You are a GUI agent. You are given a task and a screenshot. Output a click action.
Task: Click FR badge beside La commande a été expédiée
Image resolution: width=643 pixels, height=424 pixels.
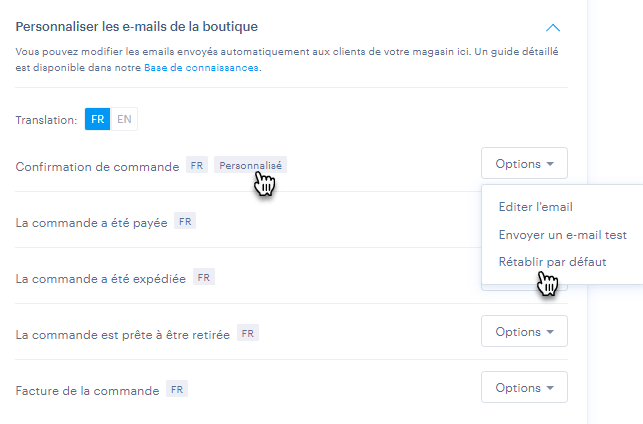(x=204, y=277)
